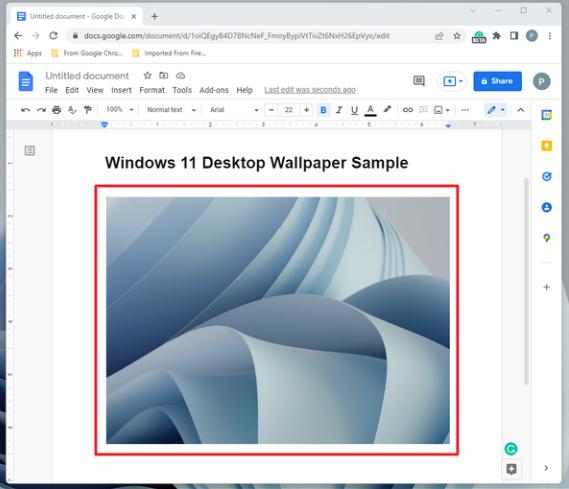The image size is (569, 489).
Task: Click the blue Share button
Action: [x=498, y=81]
